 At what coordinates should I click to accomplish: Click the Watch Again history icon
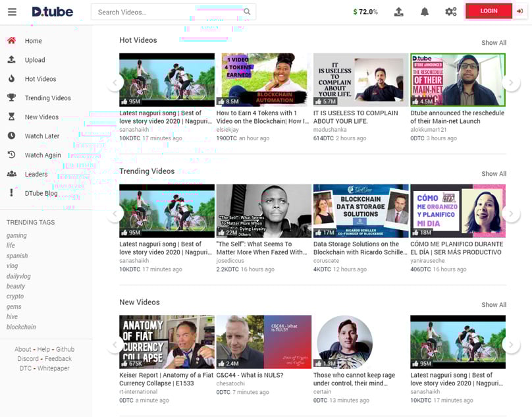click(12, 155)
